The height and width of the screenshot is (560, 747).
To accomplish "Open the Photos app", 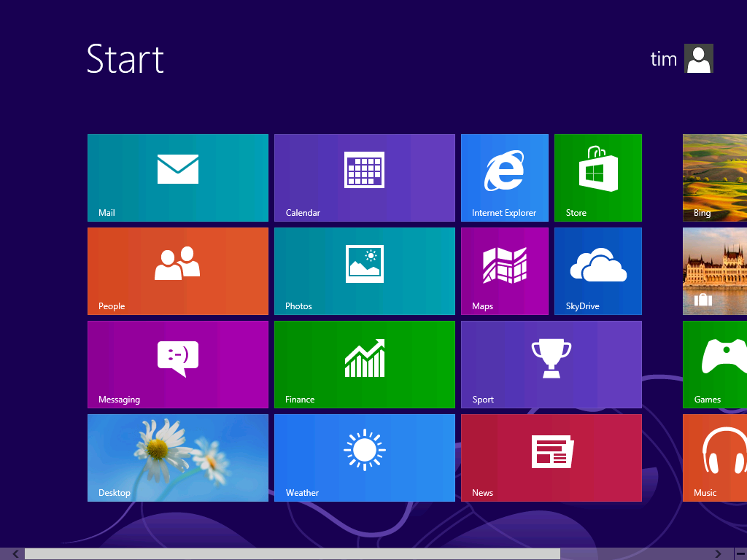I will point(364,271).
